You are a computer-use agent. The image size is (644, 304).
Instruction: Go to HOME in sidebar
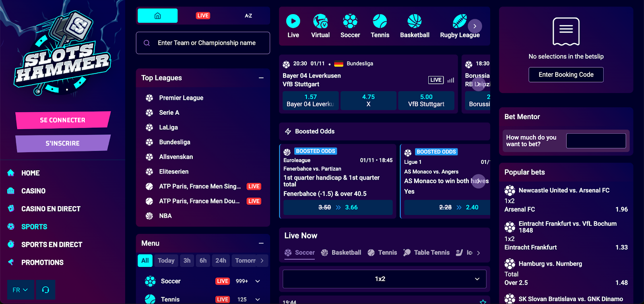click(31, 173)
